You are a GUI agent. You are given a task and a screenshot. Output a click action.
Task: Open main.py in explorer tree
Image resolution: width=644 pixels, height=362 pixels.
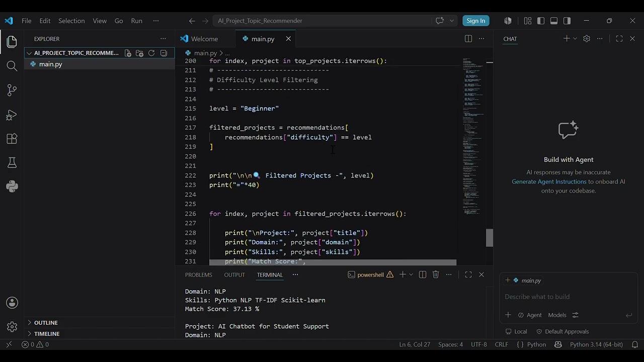(100, 64)
